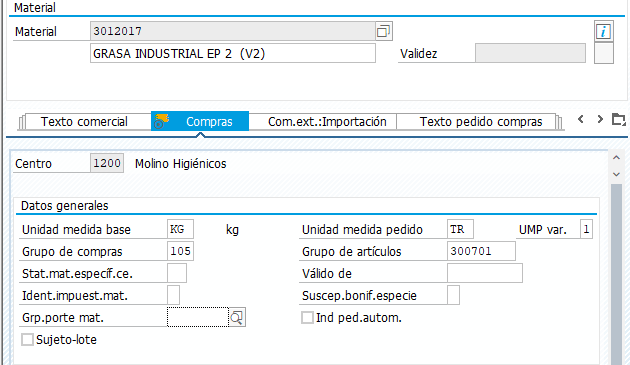Open the tab list icon
The height and width of the screenshot is (365, 630).
tap(619, 119)
